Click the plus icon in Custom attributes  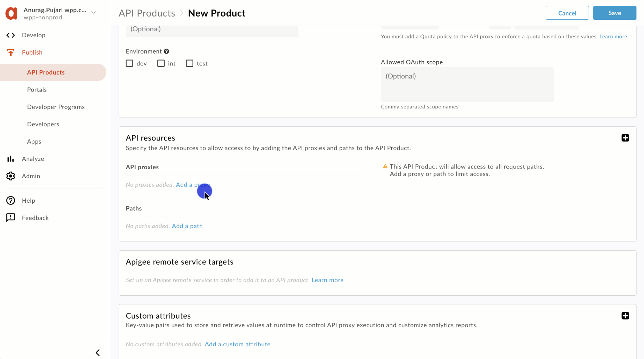tap(625, 316)
